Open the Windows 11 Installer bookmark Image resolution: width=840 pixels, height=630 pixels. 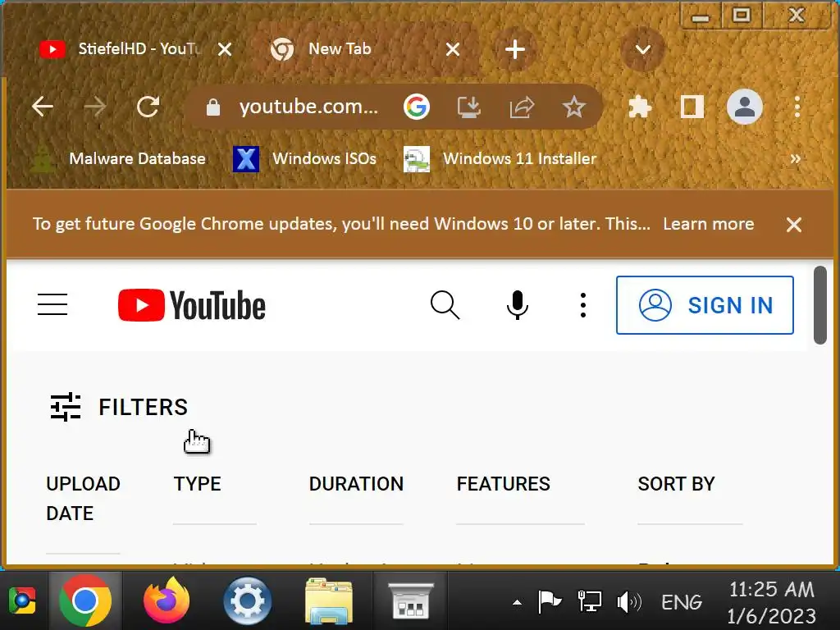[x=500, y=158]
